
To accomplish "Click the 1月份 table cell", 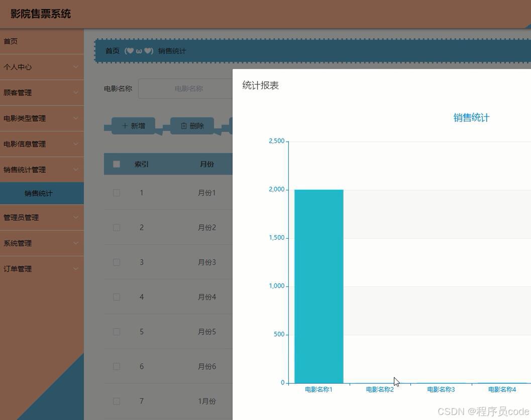I will coord(206,401).
